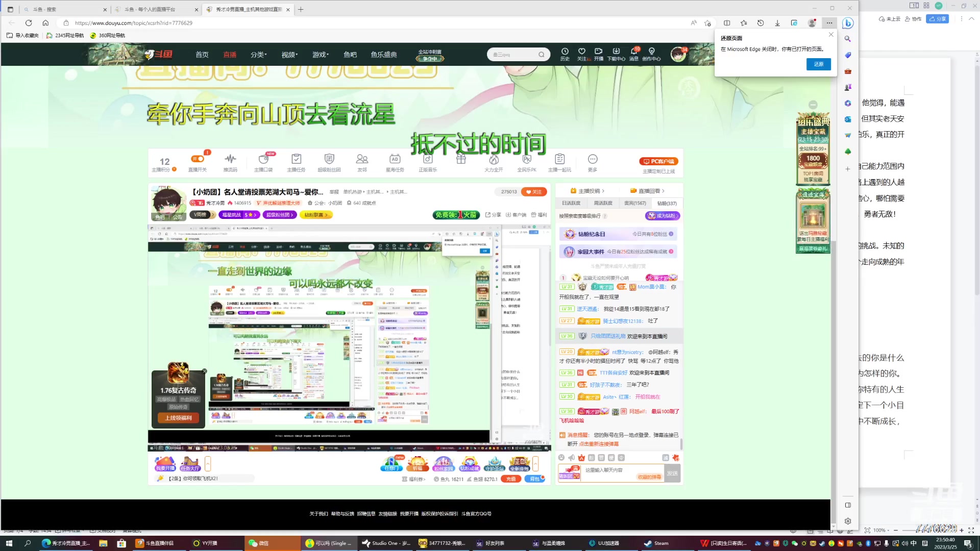This screenshot has height=551, width=980.
Task: Open 钻粉成就 below the chat area
Action: point(469,464)
